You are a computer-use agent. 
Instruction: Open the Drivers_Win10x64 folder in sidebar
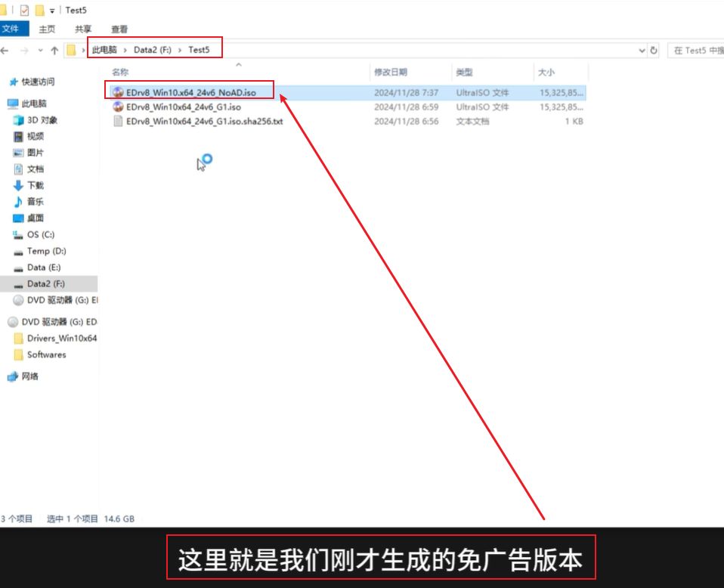(x=61, y=339)
